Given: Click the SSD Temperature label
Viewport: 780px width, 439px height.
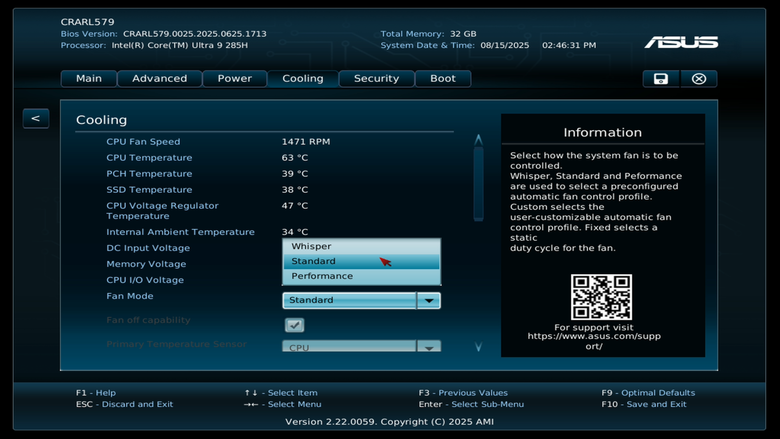Looking at the screenshot, I should 149,189.
